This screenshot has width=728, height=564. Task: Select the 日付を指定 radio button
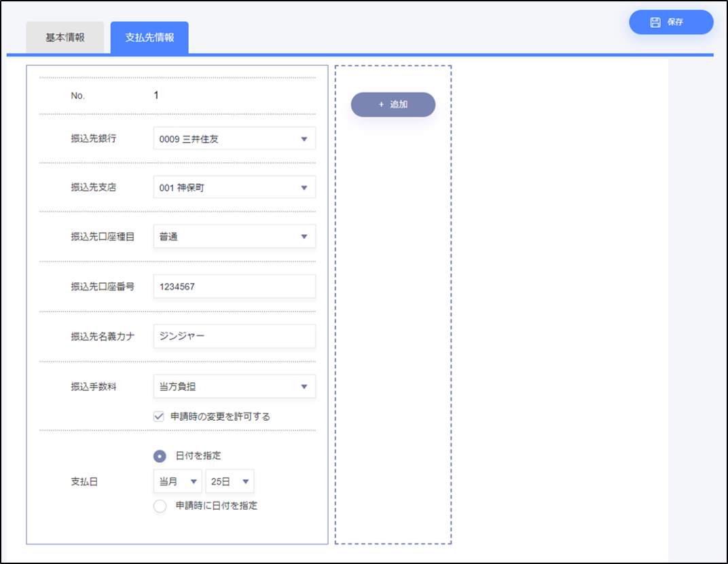pyautogui.click(x=160, y=456)
